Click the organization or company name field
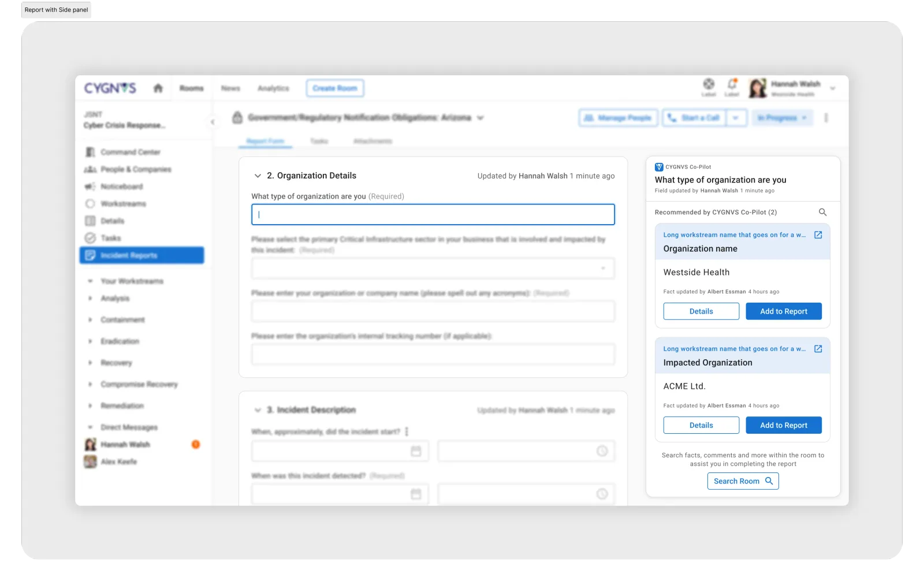Image resolution: width=924 pixels, height=581 pixels. click(x=433, y=311)
